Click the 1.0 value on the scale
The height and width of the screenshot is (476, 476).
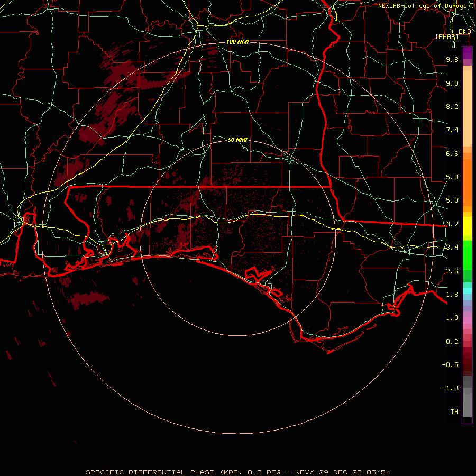click(x=452, y=318)
